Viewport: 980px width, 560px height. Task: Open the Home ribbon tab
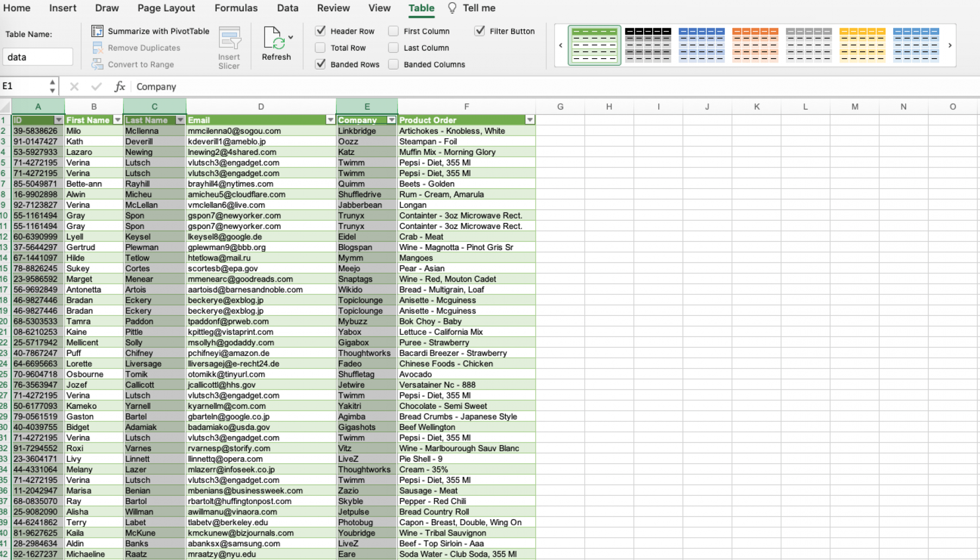click(17, 8)
